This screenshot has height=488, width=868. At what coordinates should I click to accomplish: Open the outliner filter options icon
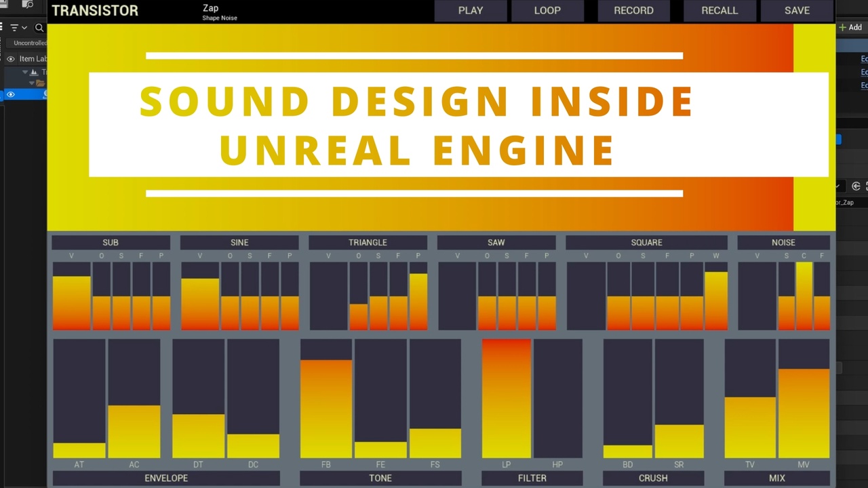point(14,28)
